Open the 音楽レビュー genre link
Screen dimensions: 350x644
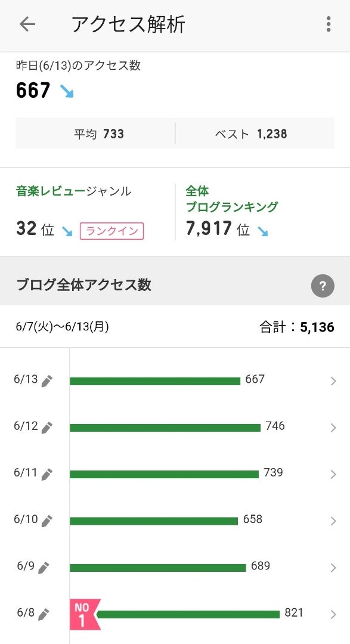[x=51, y=191]
